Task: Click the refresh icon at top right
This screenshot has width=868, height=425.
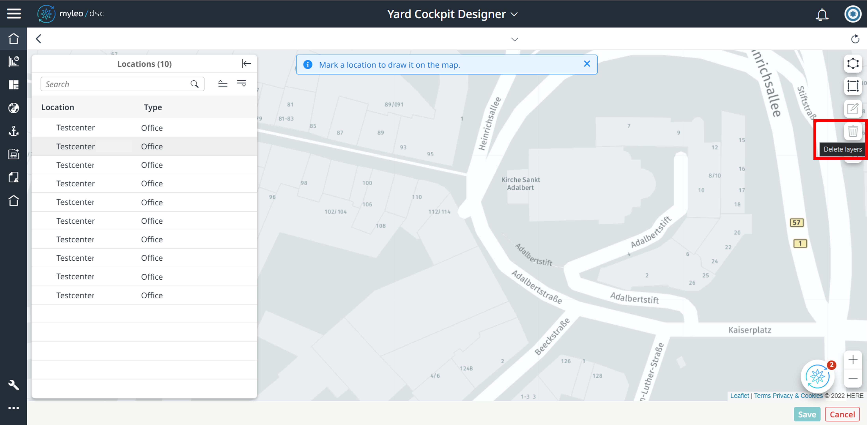Action: [855, 39]
